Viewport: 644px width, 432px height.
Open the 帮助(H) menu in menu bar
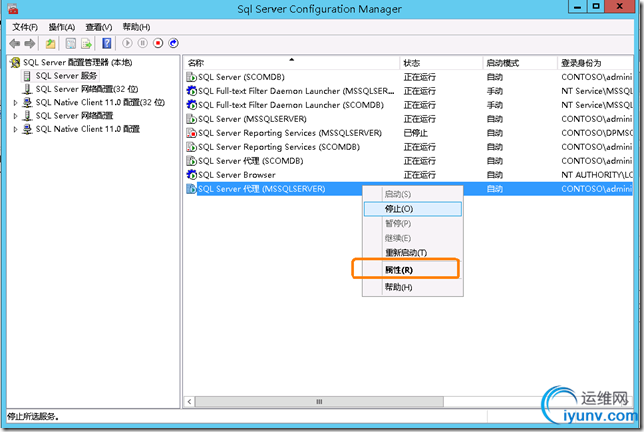(136, 27)
